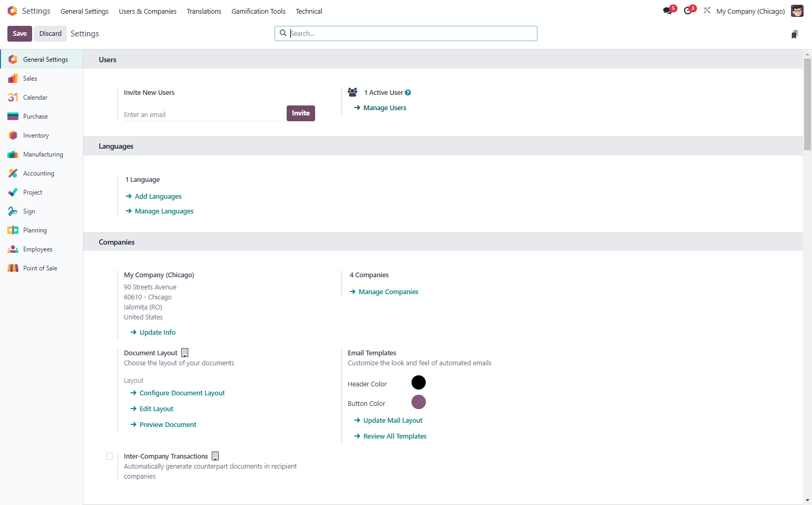The image size is (812, 505).
Task: Open the Manufacturing settings sidebar icon
Action: (x=13, y=154)
